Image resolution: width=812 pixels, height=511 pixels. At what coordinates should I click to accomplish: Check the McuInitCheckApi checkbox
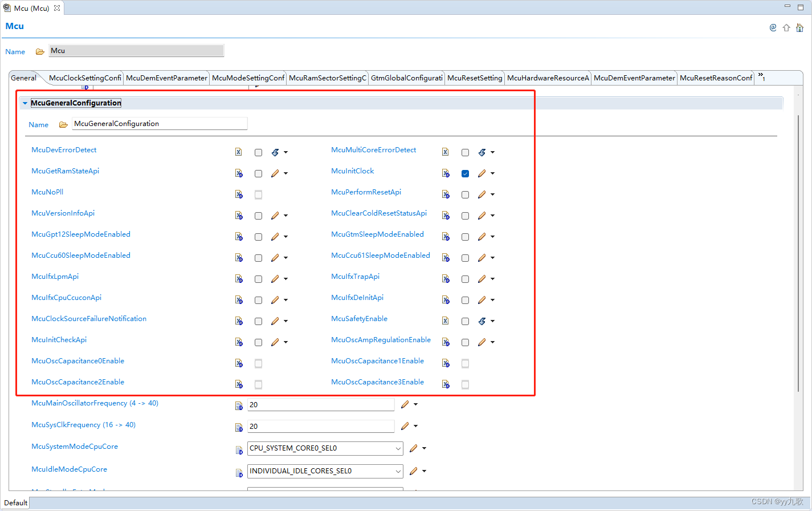(x=258, y=343)
